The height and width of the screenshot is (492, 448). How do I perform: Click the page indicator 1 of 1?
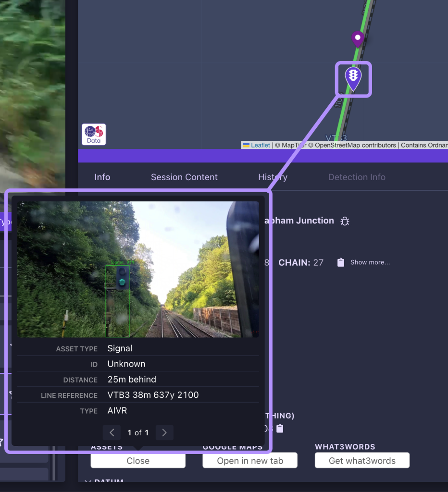(x=138, y=433)
